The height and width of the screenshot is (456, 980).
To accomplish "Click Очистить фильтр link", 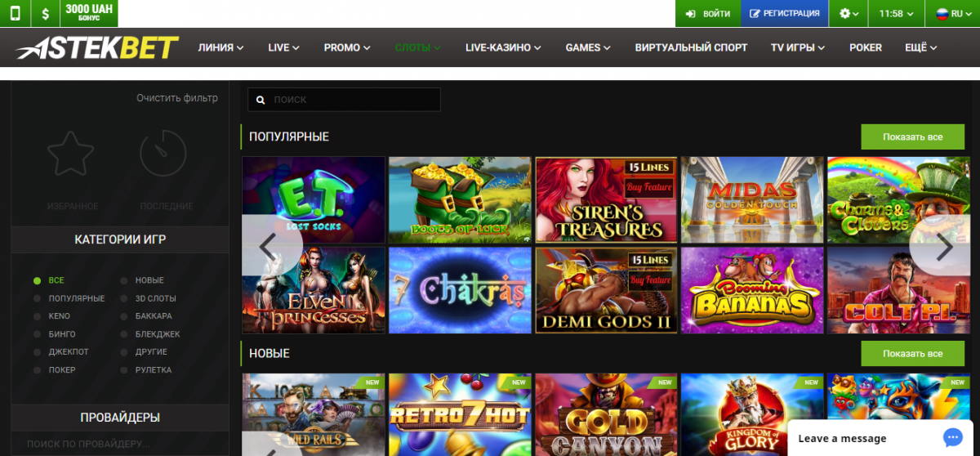I will [x=177, y=98].
